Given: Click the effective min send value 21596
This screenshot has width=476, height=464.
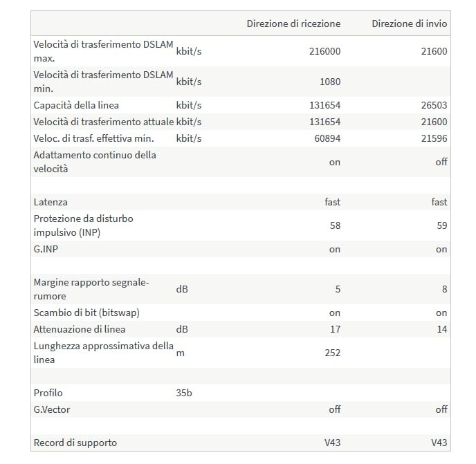Looking at the screenshot, I should (433, 138).
